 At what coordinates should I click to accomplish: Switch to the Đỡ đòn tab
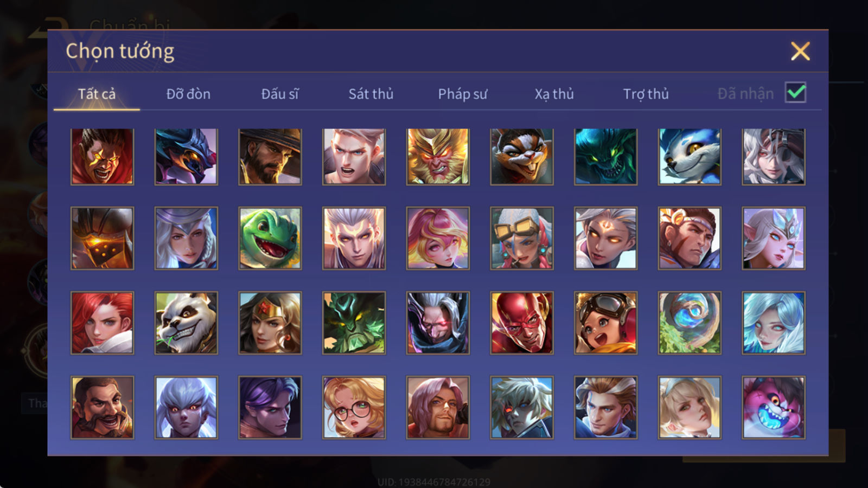188,94
